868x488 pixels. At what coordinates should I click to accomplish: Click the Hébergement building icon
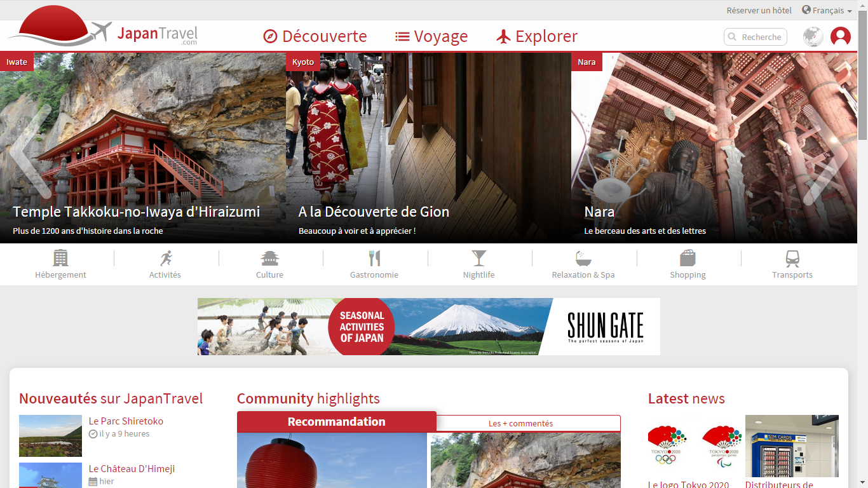[x=60, y=258]
